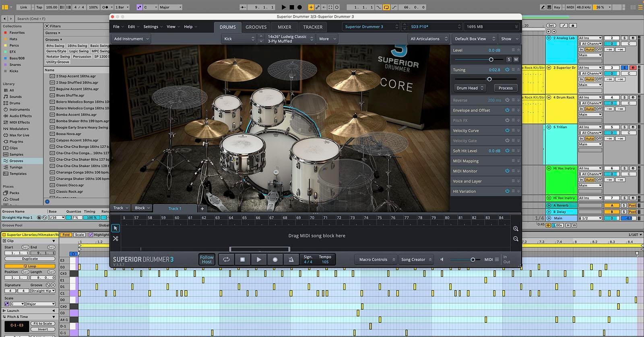Enable loop in Superior Drummer transport

[x=226, y=259]
